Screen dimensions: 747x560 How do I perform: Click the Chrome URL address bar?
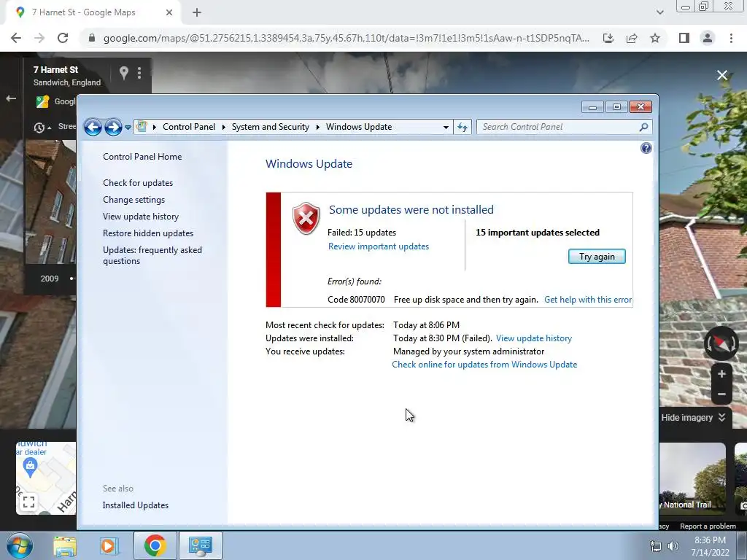point(346,38)
